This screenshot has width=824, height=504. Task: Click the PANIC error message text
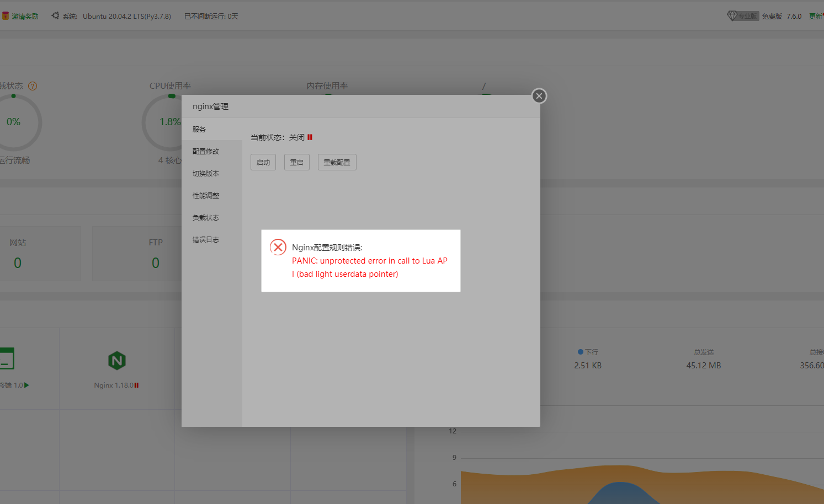point(370,267)
